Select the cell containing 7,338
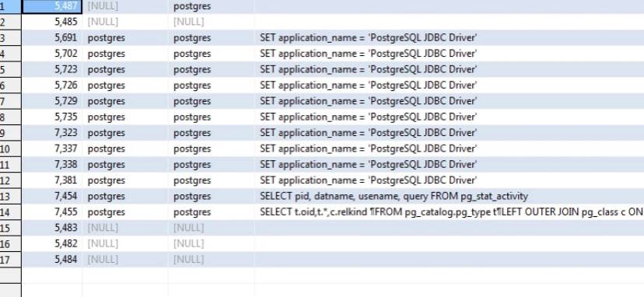The height and width of the screenshot is (297, 644). click(52, 164)
